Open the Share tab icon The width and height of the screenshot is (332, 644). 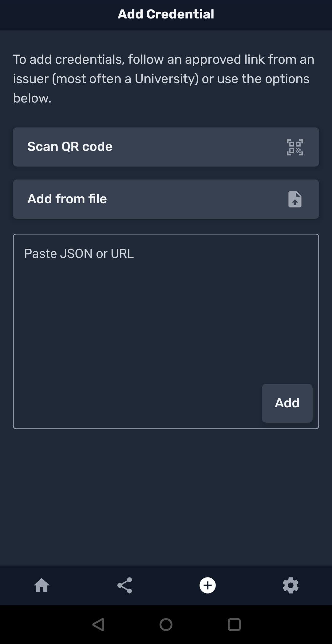(124, 585)
